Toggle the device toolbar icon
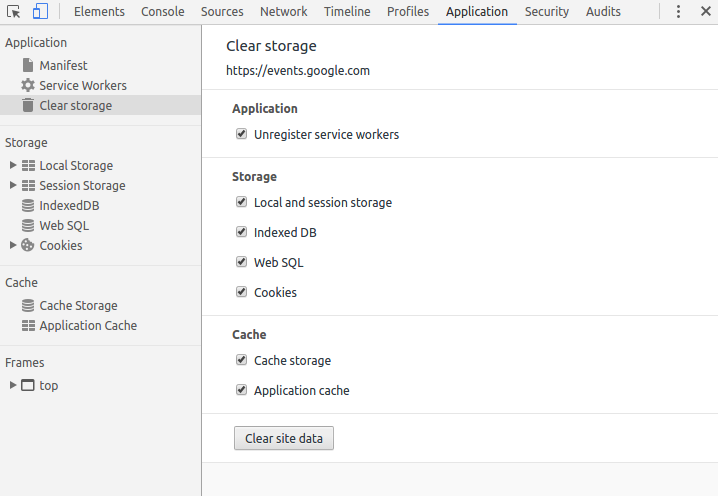Image resolution: width=718 pixels, height=496 pixels. click(x=40, y=12)
